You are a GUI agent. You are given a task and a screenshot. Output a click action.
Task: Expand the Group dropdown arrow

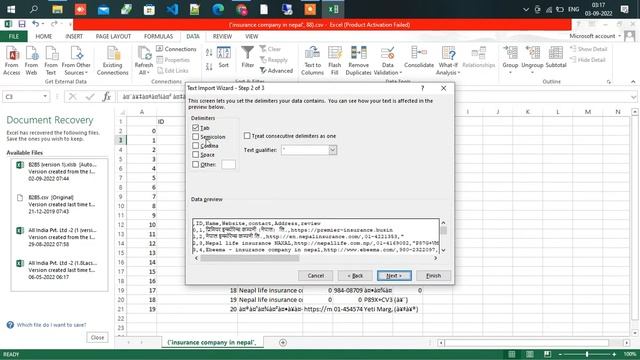[x=510, y=73]
